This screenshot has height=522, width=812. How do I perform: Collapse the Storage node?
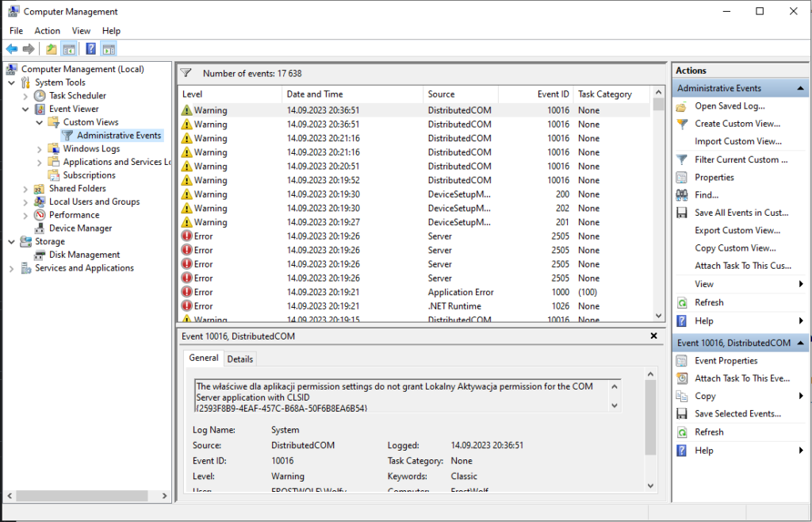click(x=11, y=242)
